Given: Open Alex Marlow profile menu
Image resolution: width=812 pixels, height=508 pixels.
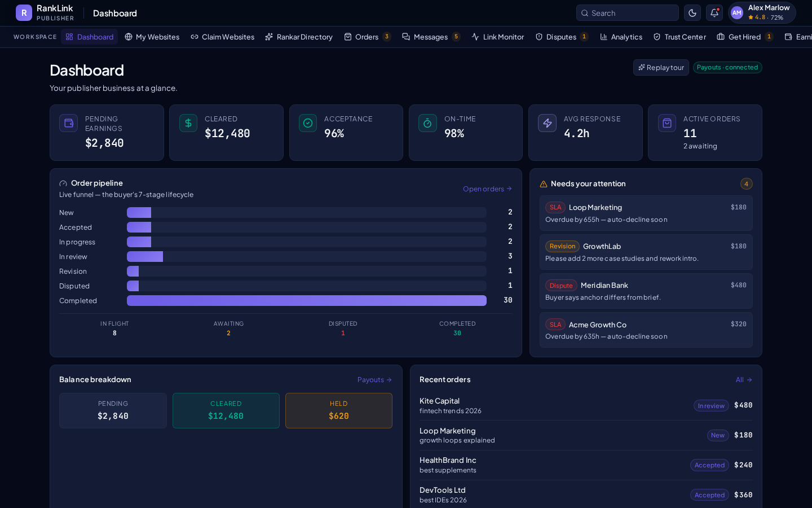Looking at the screenshot, I should [x=762, y=12].
